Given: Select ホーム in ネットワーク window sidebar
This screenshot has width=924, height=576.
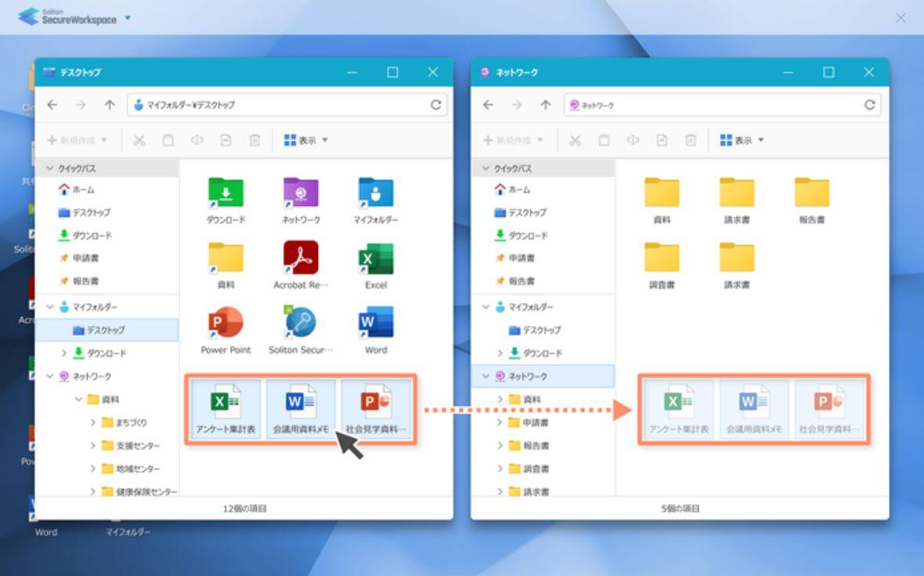Looking at the screenshot, I should pyautogui.click(x=513, y=189).
